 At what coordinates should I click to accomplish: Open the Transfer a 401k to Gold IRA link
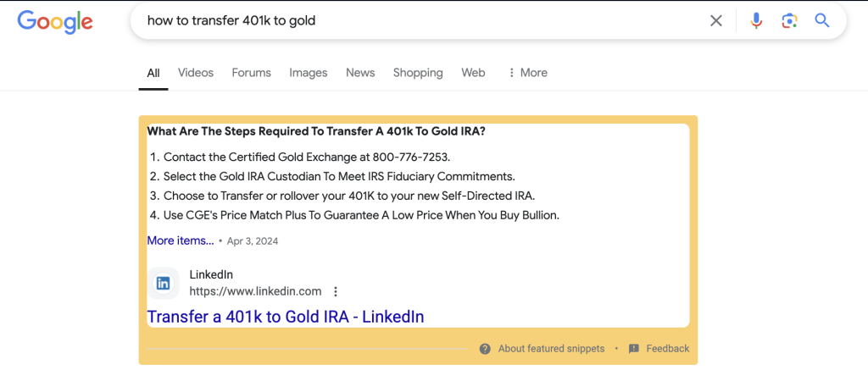click(x=285, y=317)
